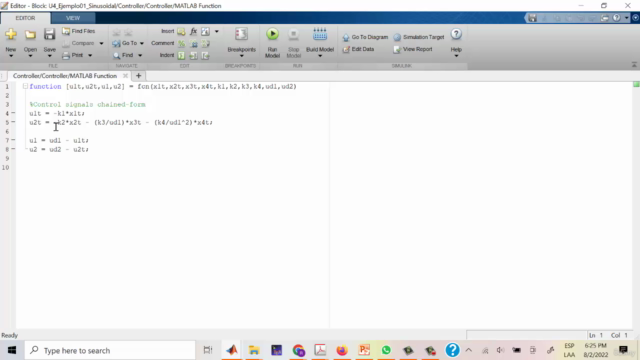This screenshot has width=640, height=360.
Task: Decrease indent icon in Indent row
Action: click(x=205, y=55)
